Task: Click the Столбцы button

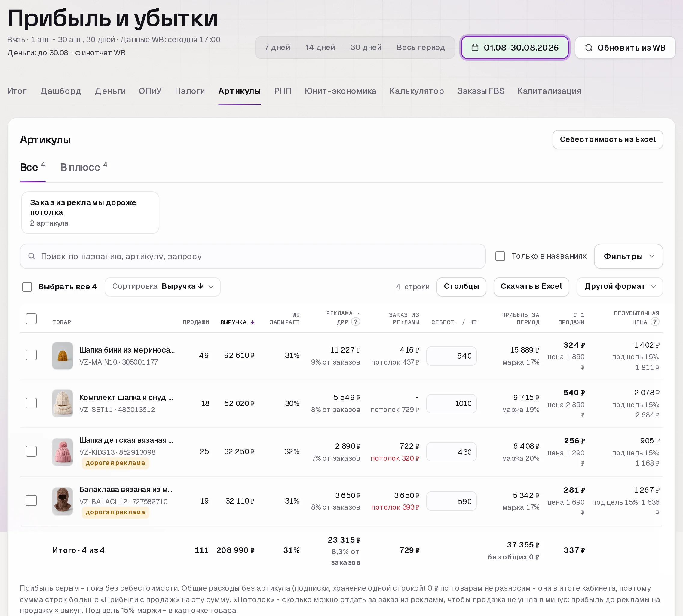Action: (x=461, y=287)
